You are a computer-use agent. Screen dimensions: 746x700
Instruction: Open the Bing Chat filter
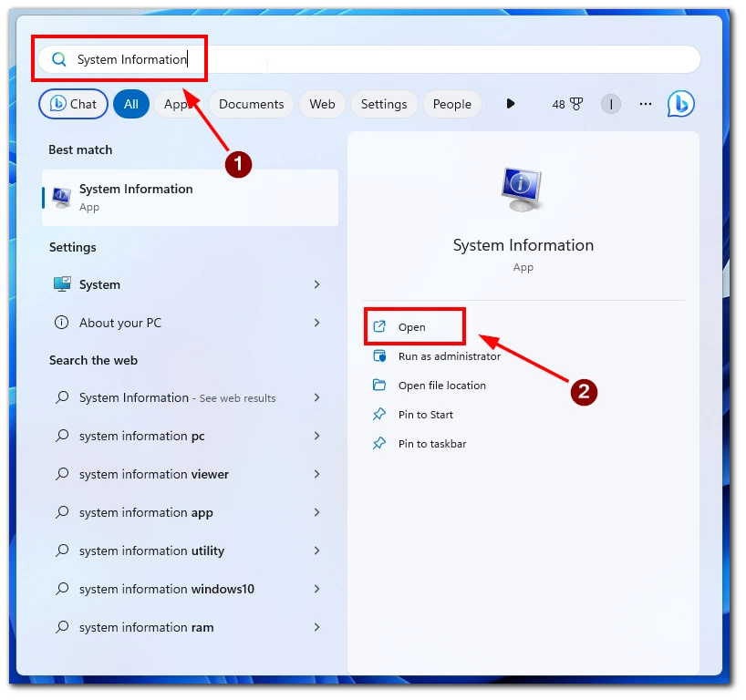point(73,104)
